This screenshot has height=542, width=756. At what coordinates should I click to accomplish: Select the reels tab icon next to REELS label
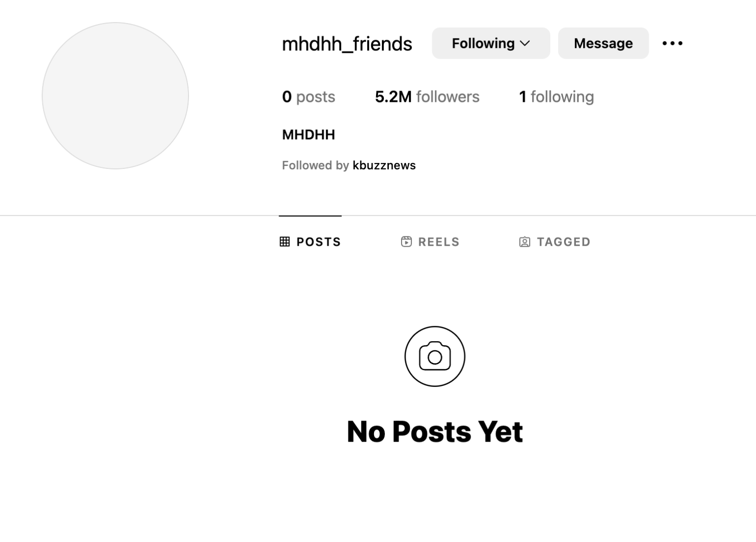point(406,242)
